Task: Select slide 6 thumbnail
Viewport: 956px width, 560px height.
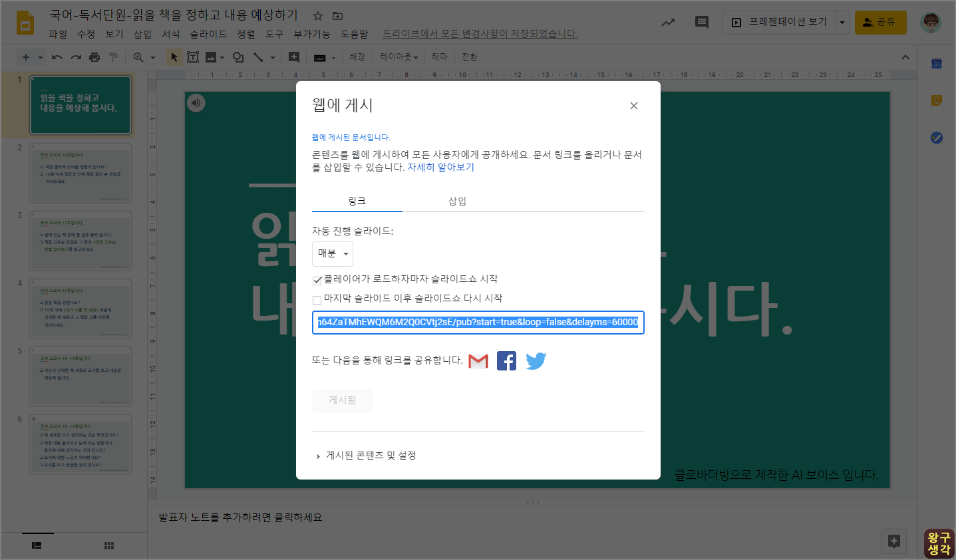Action: click(x=80, y=444)
